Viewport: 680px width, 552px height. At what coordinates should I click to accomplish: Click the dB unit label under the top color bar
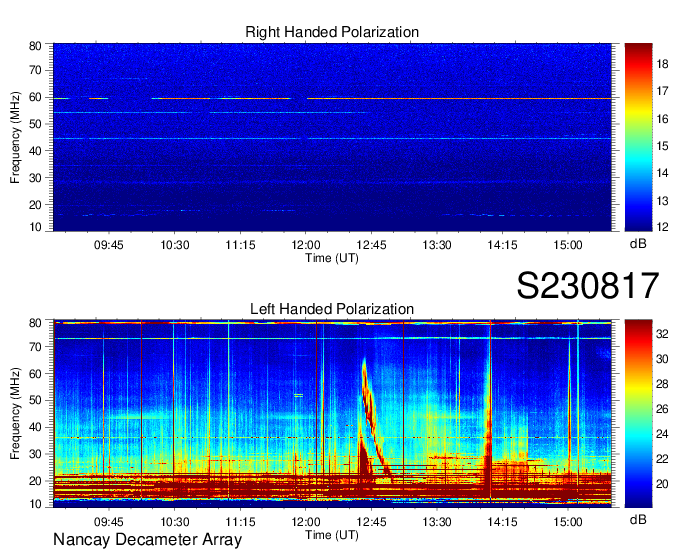(638, 244)
